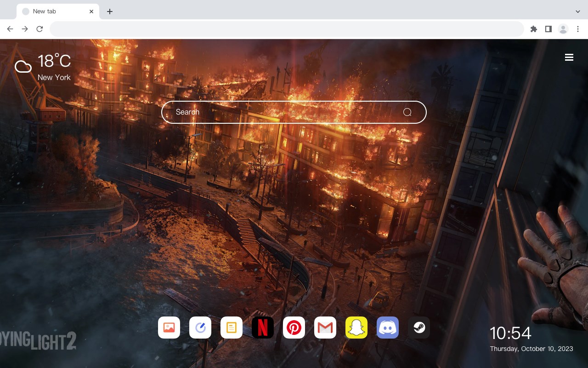588x368 pixels.
Task: Expand the tab search dropdown arrow
Action: pos(578,11)
